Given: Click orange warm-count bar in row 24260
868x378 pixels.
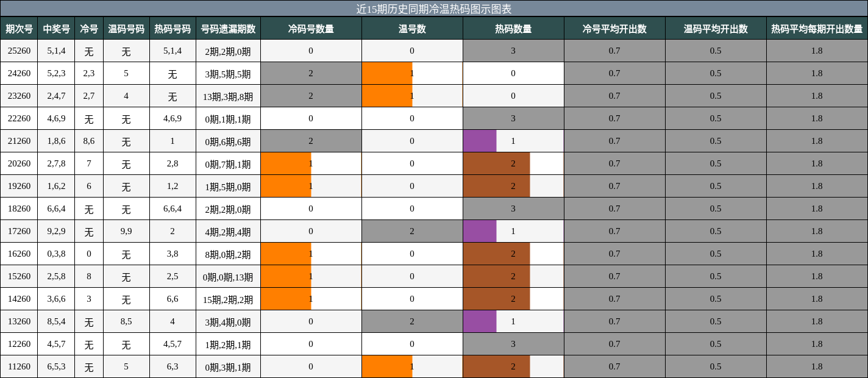Looking at the screenshot, I should tap(387, 74).
